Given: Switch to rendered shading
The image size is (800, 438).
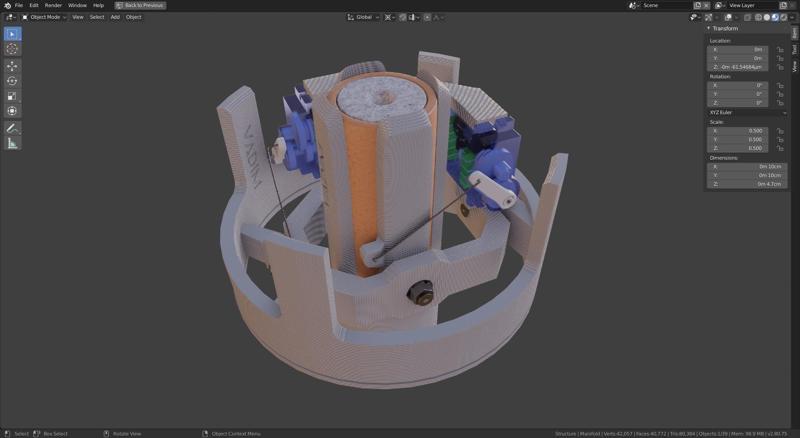Looking at the screenshot, I should point(784,17).
